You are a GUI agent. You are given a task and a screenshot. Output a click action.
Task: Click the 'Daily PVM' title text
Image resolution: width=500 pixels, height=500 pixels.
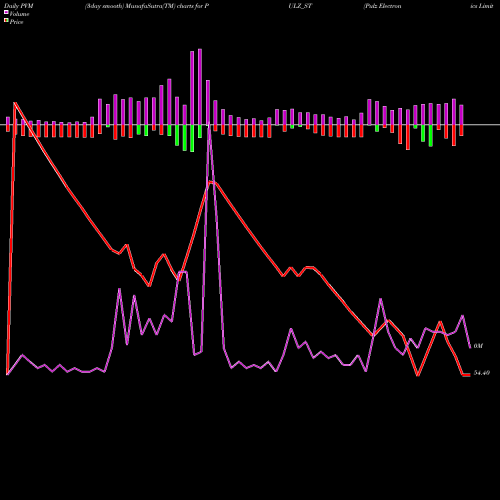[x=20, y=6]
